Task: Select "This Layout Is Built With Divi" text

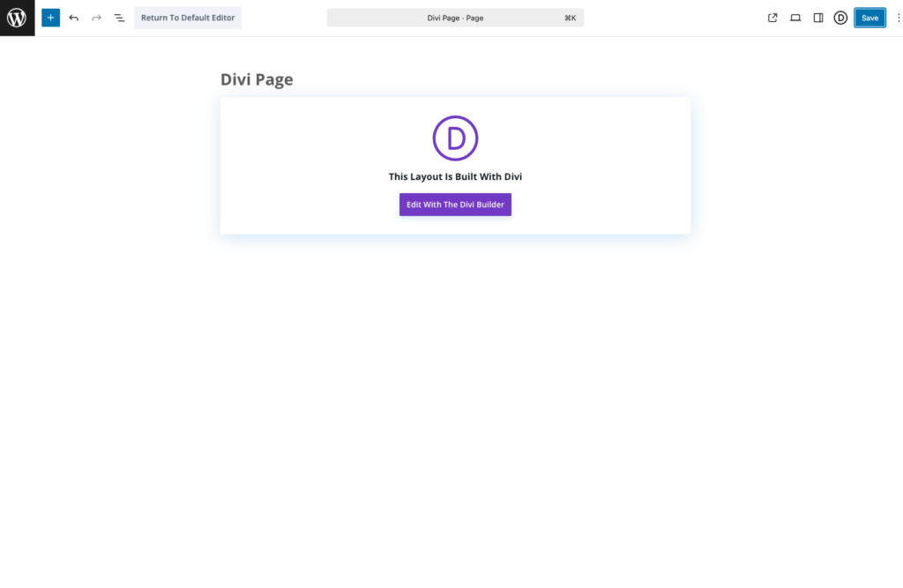Action: [x=455, y=176]
